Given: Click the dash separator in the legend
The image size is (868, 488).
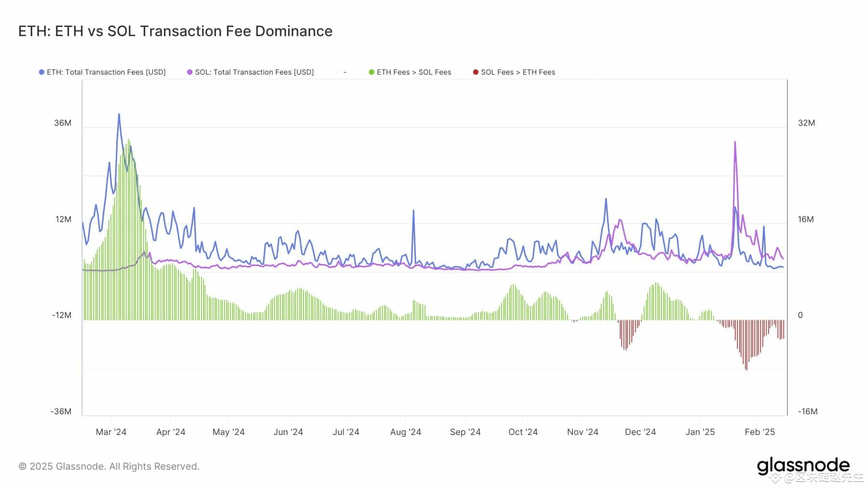Looking at the screenshot, I should coord(344,72).
